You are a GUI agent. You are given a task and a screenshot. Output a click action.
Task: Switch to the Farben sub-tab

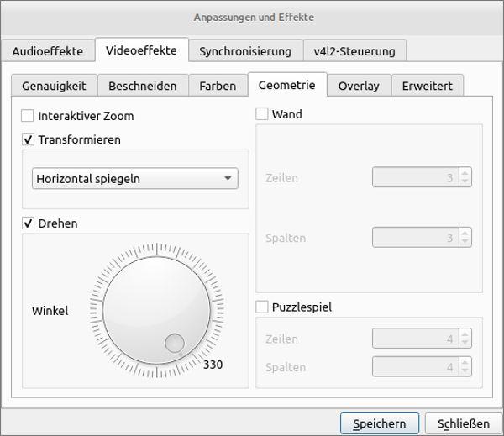coord(218,86)
